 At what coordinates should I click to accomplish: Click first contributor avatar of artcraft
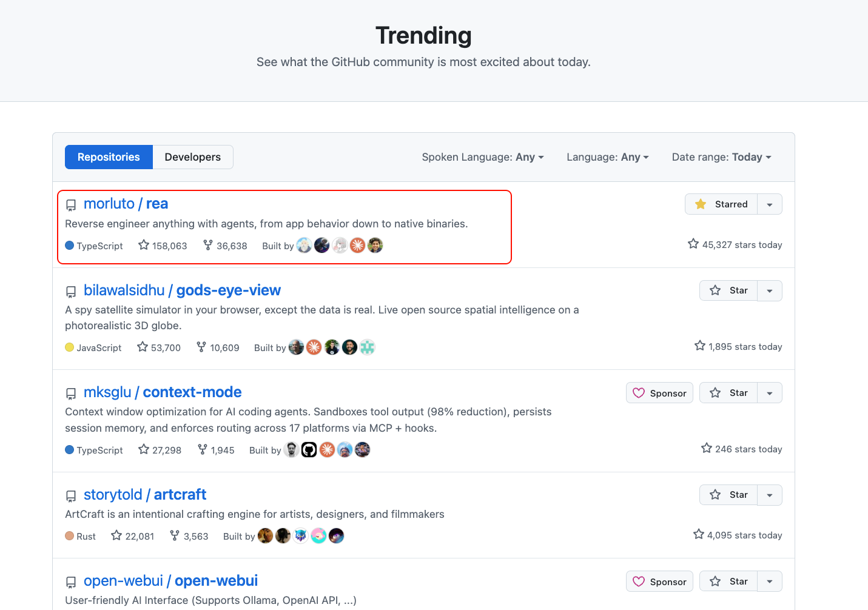(x=266, y=535)
